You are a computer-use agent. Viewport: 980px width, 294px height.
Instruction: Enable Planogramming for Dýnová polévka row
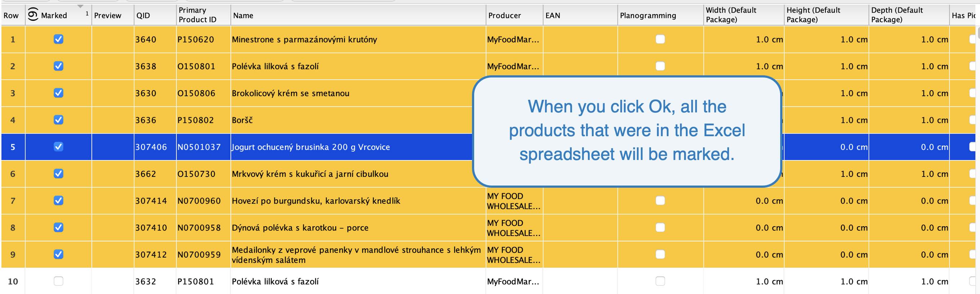pyautogui.click(x=660, y=227)
